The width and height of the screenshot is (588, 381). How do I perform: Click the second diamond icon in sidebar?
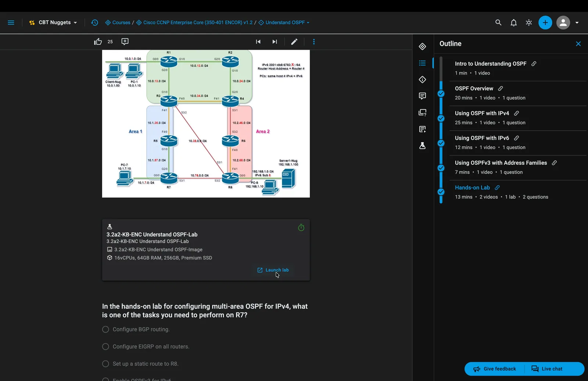423,79
